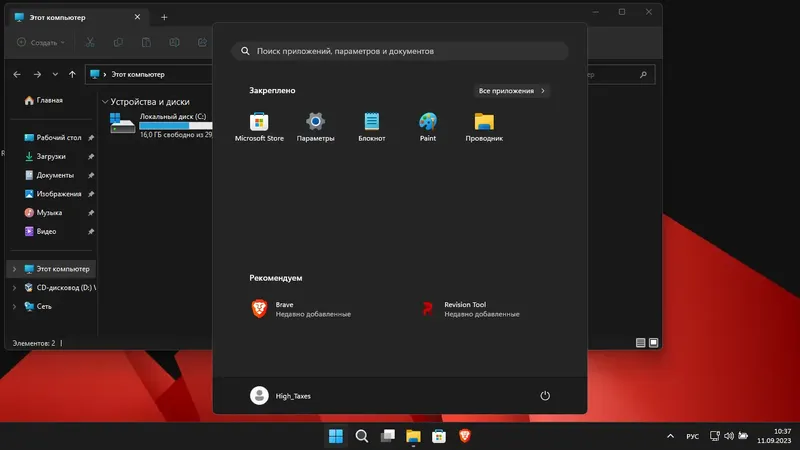Click the power button icon

(x=545, y=395)
